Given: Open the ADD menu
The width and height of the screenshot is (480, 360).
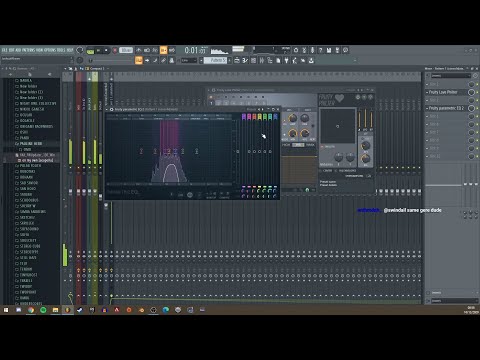Looking at the screenshot, I should coord(18,50).
